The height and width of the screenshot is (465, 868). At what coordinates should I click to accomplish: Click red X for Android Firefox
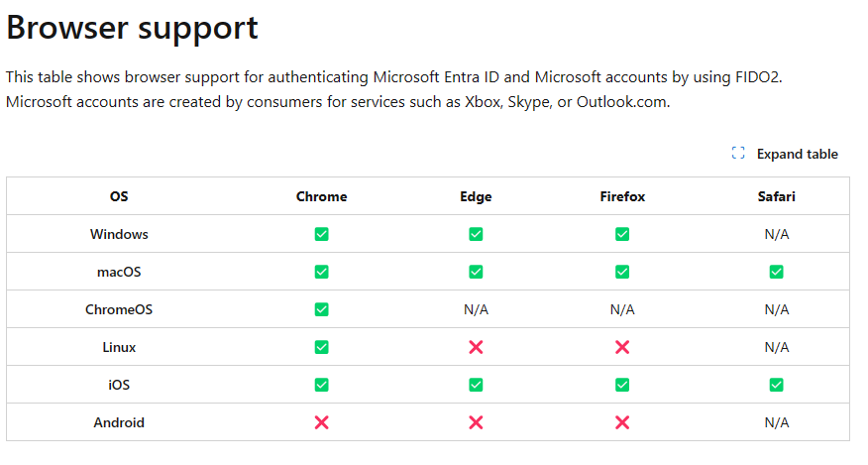[622, 422]
